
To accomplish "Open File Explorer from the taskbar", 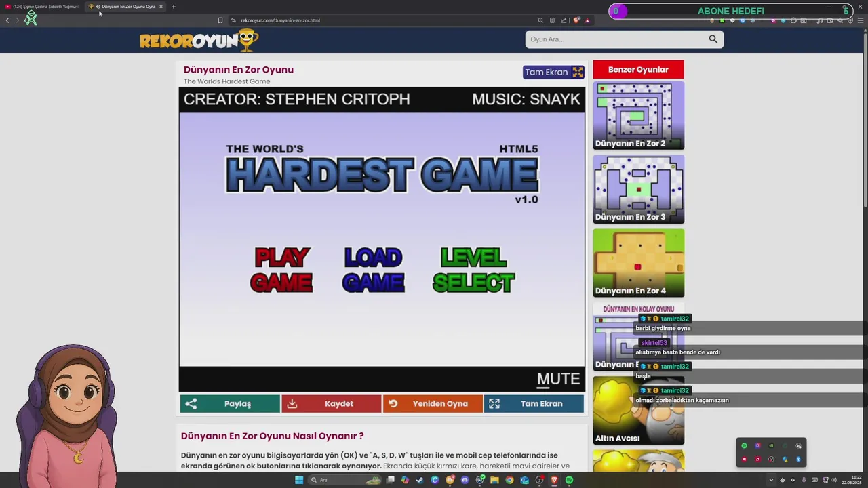I will 494,480.
